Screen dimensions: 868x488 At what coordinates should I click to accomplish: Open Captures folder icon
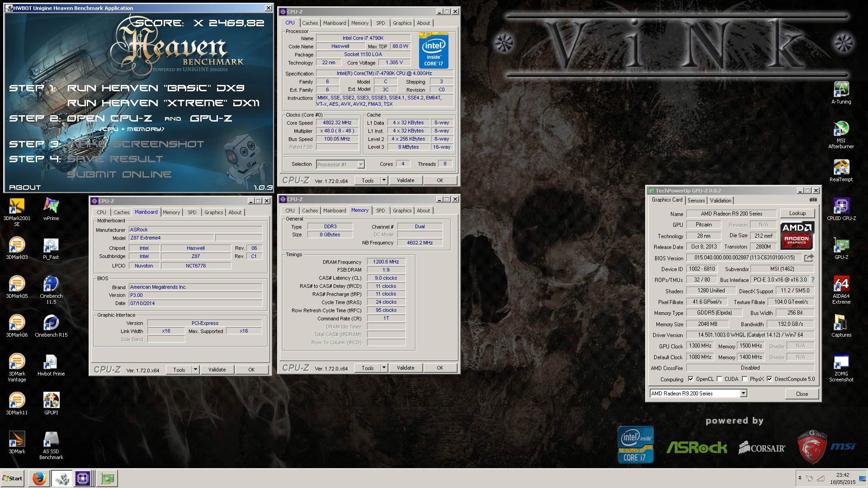[841, 326]
